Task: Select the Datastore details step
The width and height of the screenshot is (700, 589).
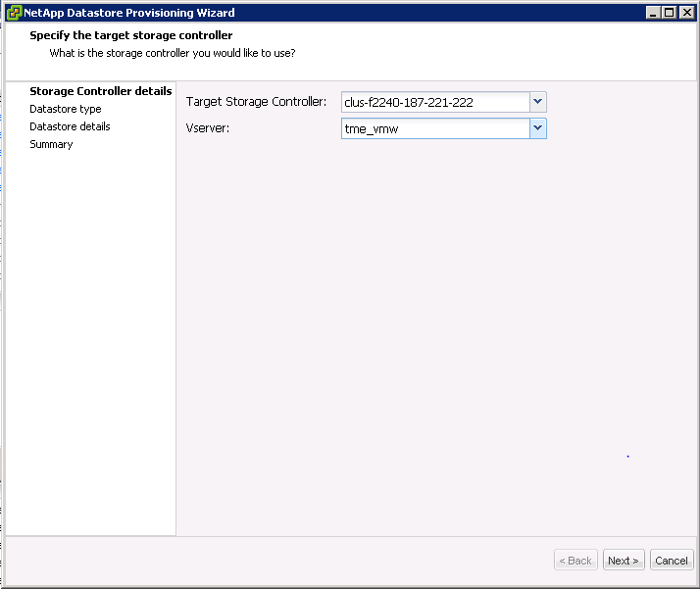Action: 70,126
